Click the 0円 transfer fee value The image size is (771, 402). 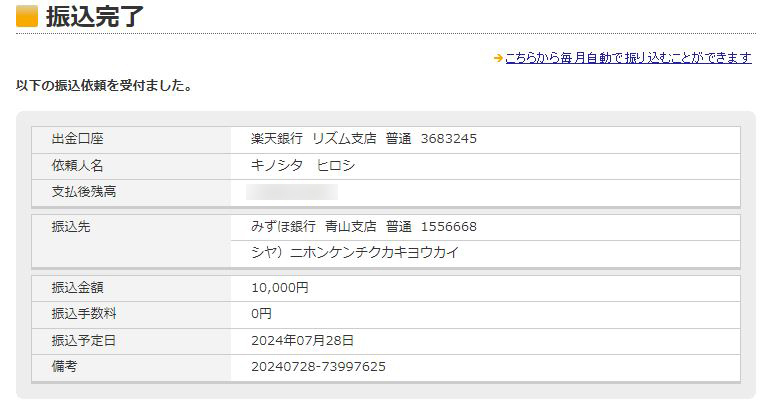(x=261, y=314)
